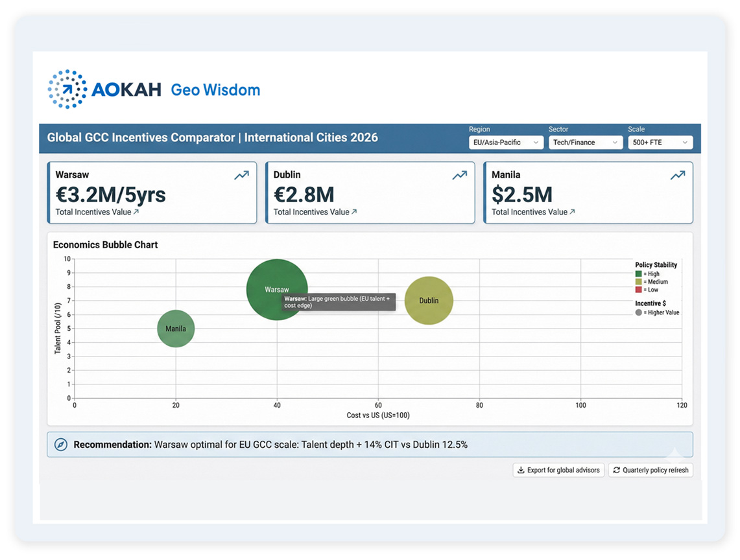Click the Warsaw €3.2M/5yrs value
The image size is (740, 560).
click(110, 194)
